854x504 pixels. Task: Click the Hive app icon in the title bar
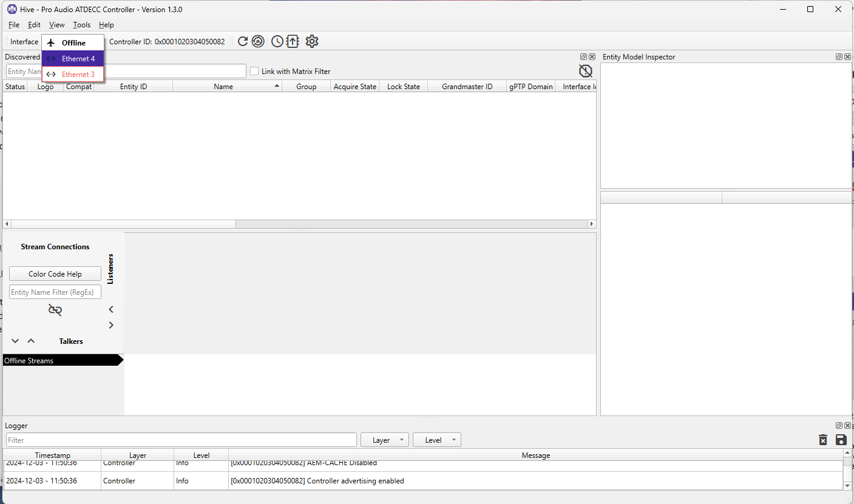(x=12, y=9)
